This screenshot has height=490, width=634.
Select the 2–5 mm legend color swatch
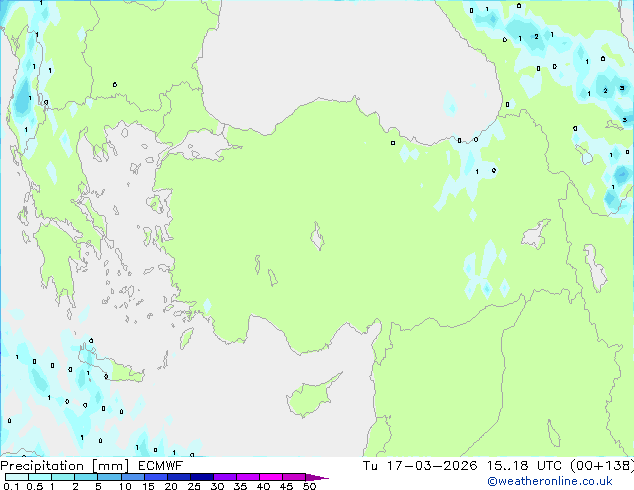point(86,477)
